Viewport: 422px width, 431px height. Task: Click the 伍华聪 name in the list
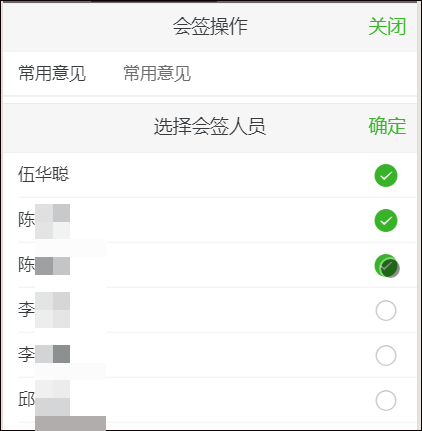pyautogui.click(x=43, y=174)
